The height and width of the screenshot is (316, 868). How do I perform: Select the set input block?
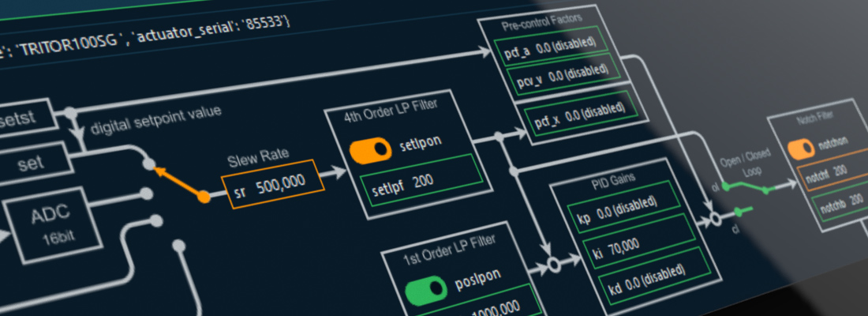[32, 164]
